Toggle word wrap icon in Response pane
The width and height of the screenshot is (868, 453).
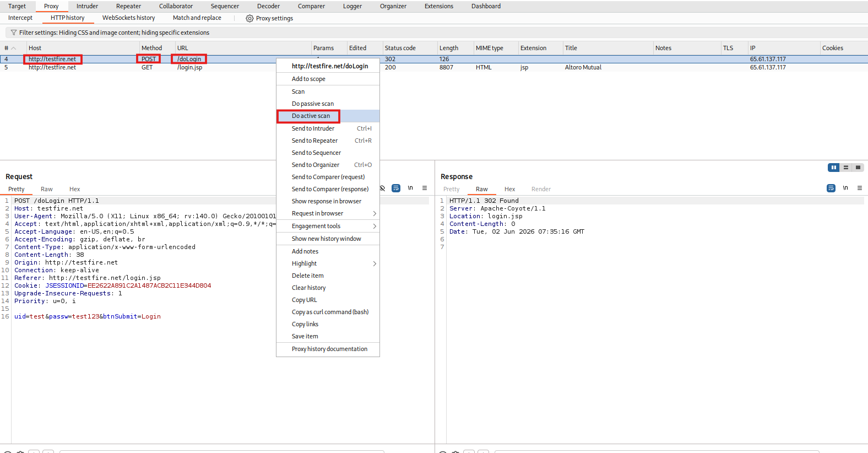(831, 188)
